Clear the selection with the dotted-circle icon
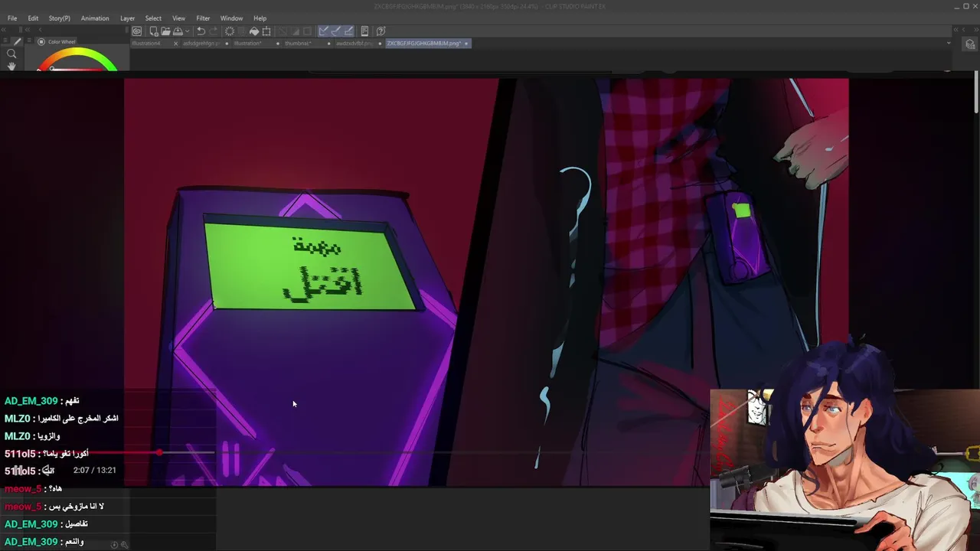 (x=229, y=31)
